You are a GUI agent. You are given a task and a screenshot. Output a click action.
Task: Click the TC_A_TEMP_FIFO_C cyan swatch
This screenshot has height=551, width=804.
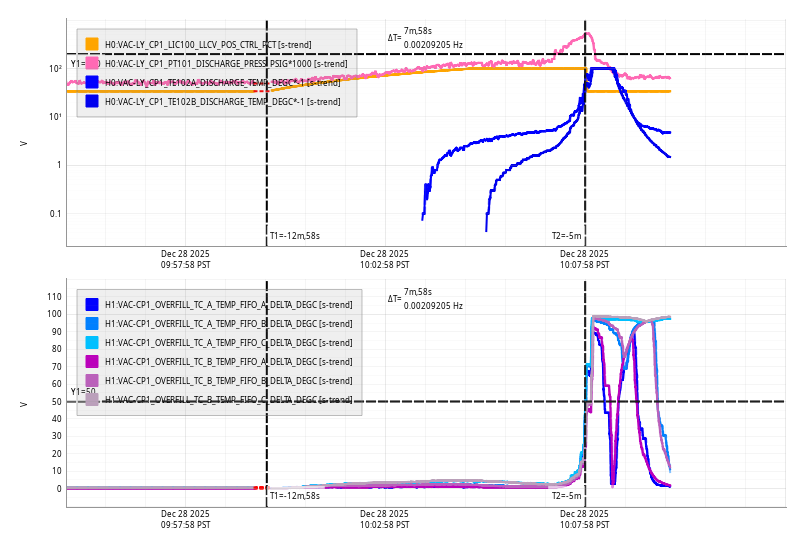click(92, 342)
